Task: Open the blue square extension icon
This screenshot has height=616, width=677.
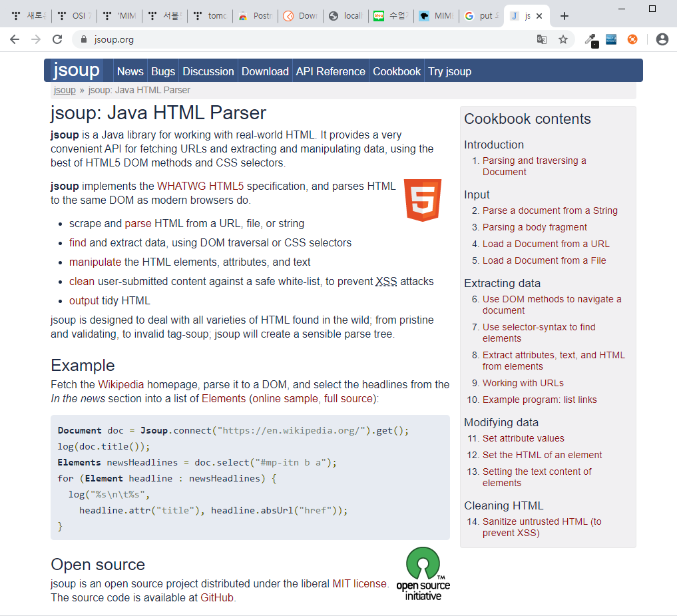Action: click(x=611, y=39)
